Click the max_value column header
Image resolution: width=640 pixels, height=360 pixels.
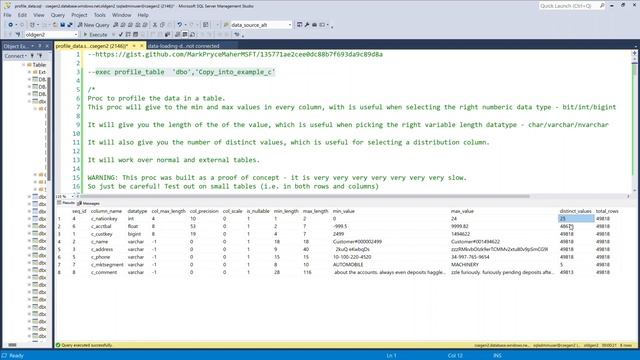pyautogui.click(x=462, y=211)
